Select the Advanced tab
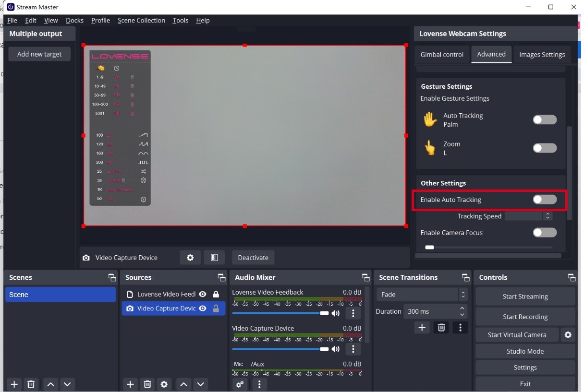584x392 pixels. pos(491,54)
